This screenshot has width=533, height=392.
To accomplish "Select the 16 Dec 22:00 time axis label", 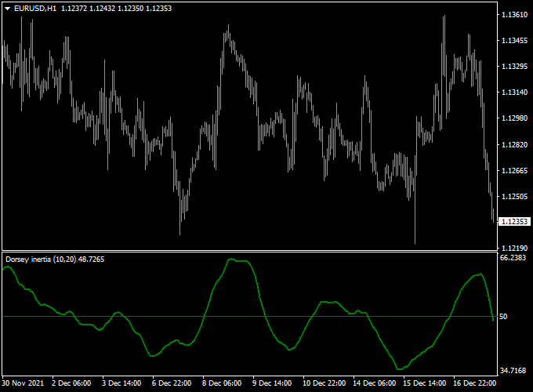I will [x=474, y=383].
